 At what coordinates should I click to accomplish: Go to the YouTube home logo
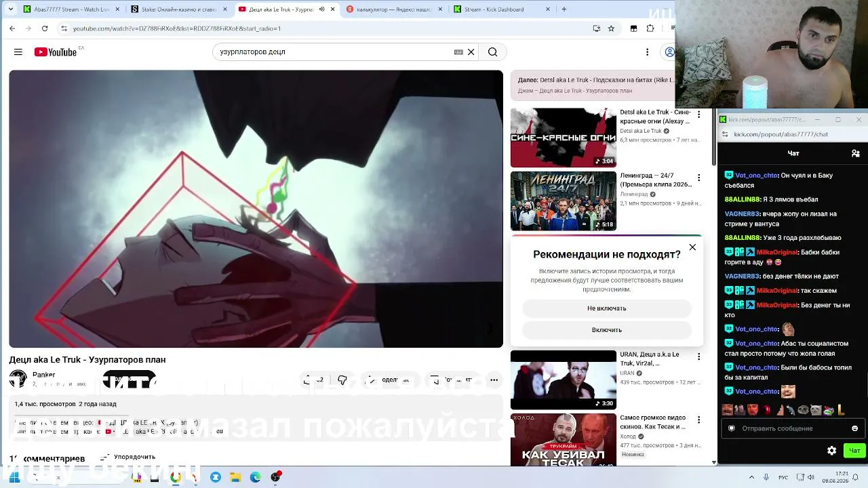[x=56, y=52]
